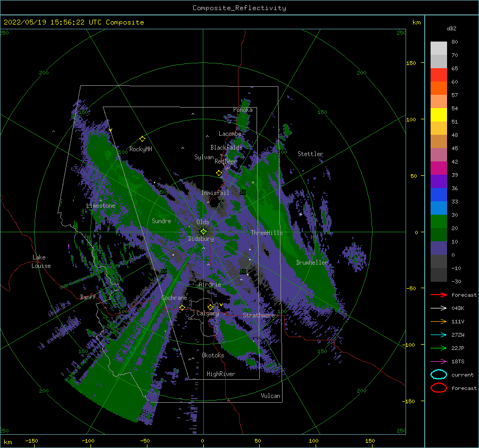
Task: Pick the slate purple 0–10 dBZ swatch
Action: point(439,248)
